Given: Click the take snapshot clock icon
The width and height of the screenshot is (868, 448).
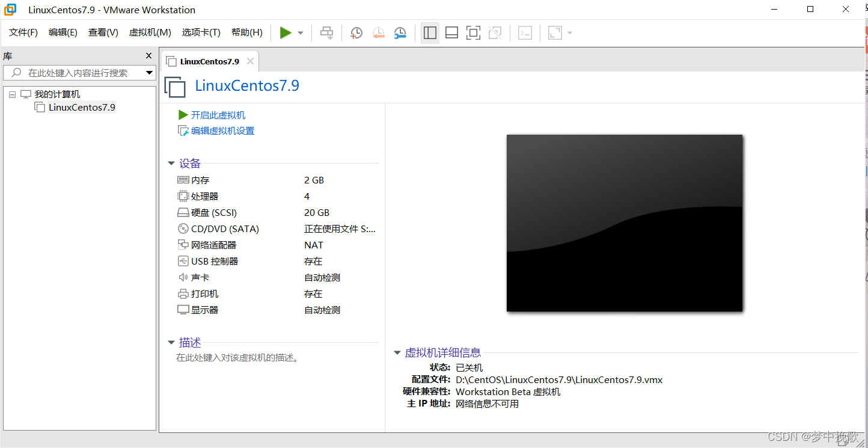Looking at the screenshot, I should (356, 33).
